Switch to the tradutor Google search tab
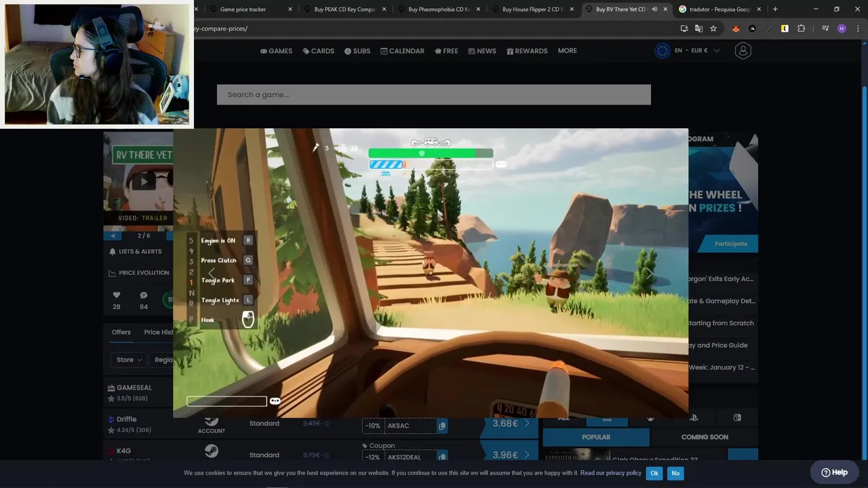 point(719,9)
